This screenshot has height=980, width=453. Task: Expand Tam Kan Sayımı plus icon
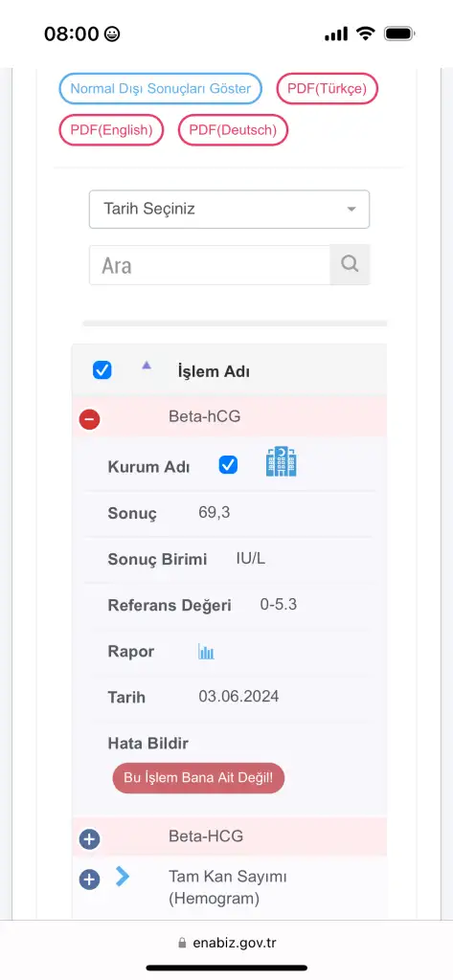point(89,880)
